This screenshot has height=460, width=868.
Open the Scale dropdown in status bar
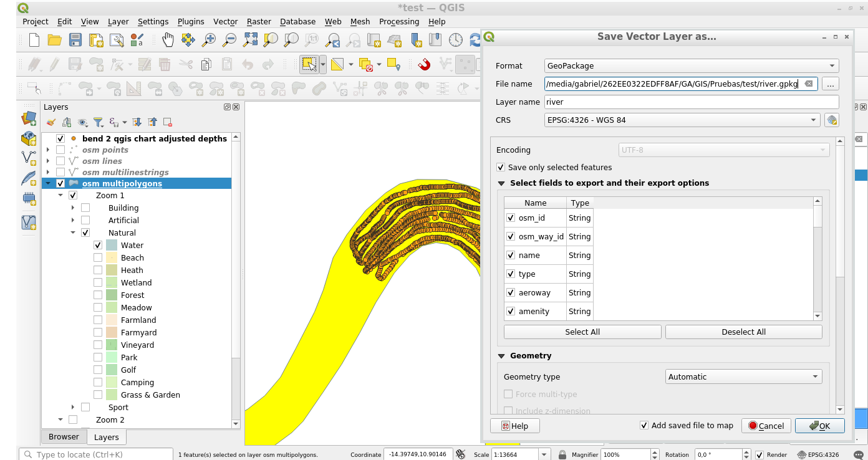(544, 454)
